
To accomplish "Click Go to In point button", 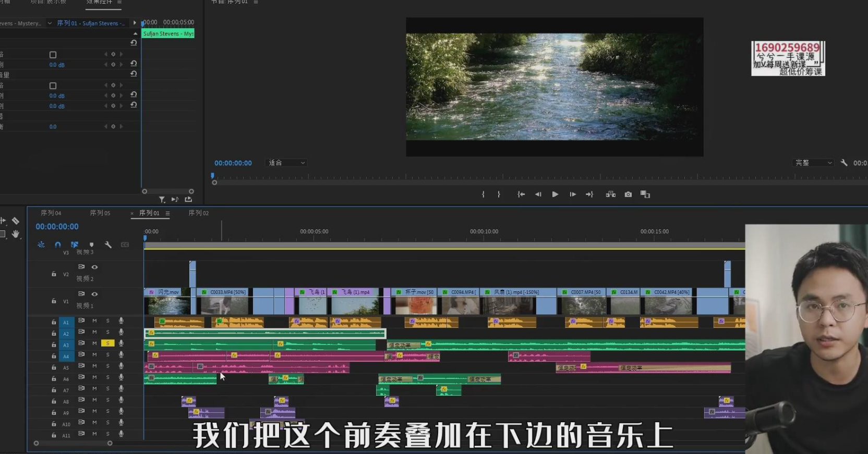I will [x=521, y=194].
